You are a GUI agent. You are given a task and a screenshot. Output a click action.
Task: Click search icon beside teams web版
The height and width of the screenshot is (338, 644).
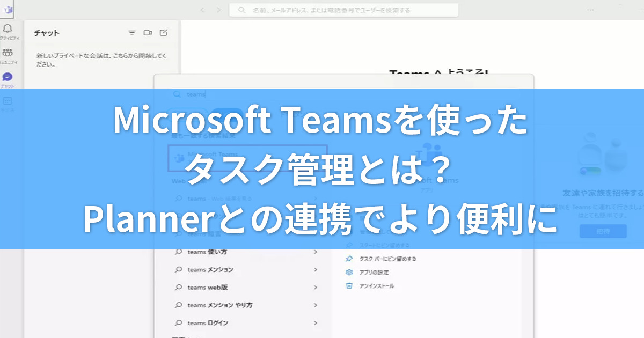(178, 288)
